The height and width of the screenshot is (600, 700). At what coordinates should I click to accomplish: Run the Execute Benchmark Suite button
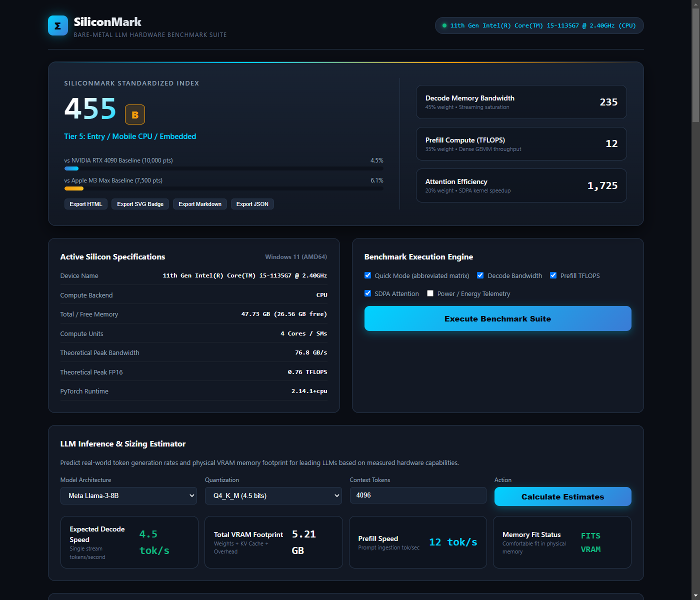tap(498, 318)
